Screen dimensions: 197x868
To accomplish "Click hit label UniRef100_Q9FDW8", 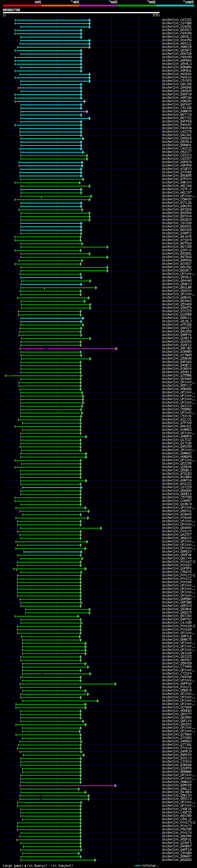I will [x=177, y=603].
